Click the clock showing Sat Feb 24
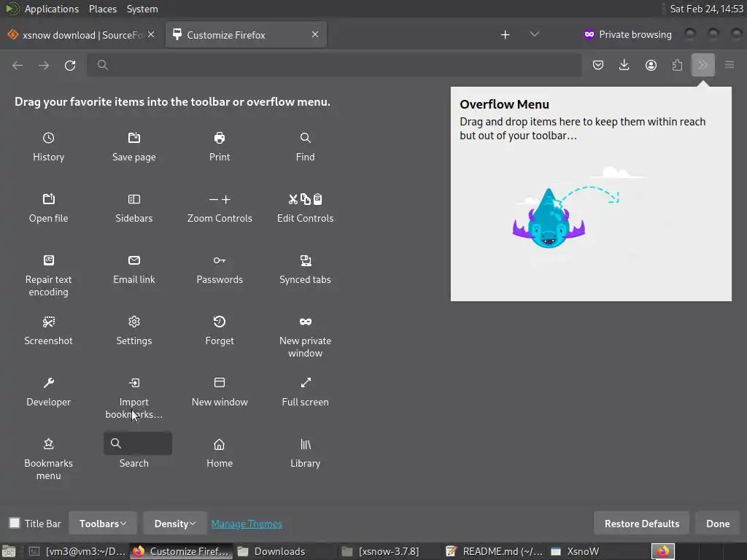This screenshot has width=747, height=560. coord(706,9)
